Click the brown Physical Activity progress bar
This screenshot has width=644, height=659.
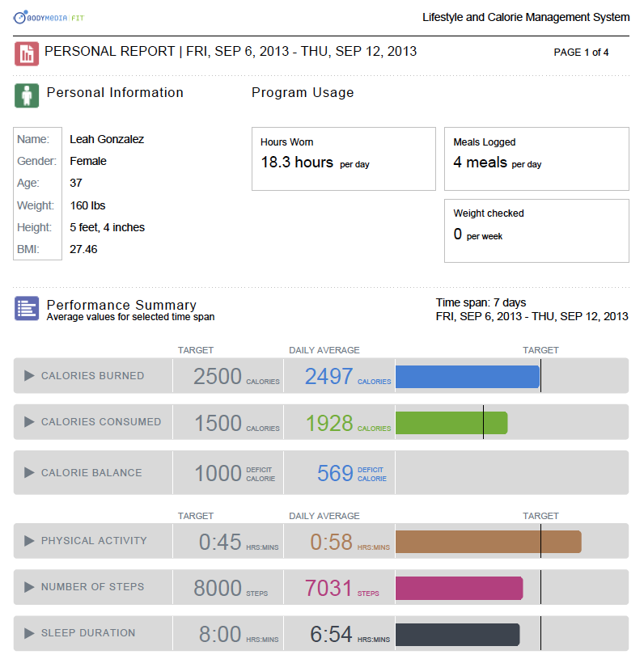click(488, 542)
